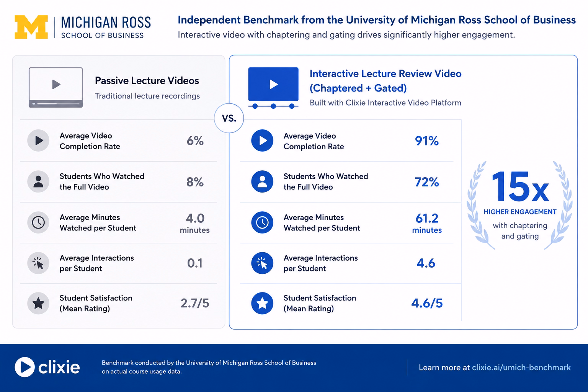The height and width of the screenshot is (392, 588).
Task: Click the Clixie play logo icon in footer
Action: 24,367
